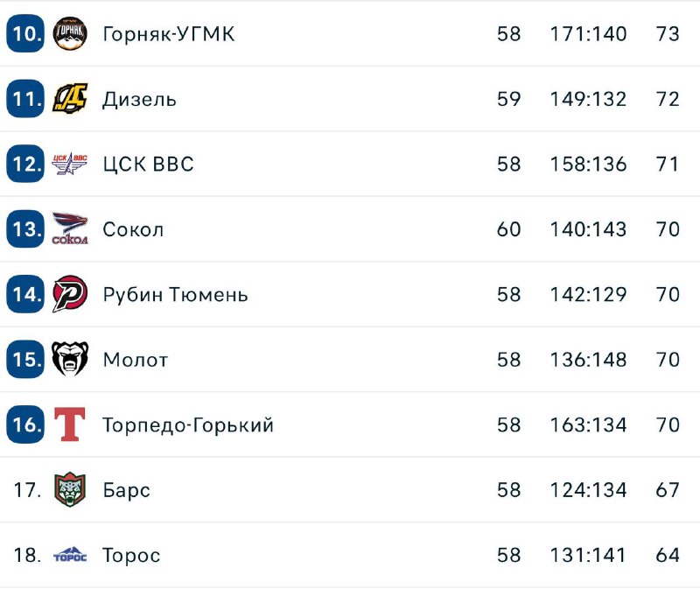
Task: Click the Сокол team logo
Action: [x=70, y=229]
